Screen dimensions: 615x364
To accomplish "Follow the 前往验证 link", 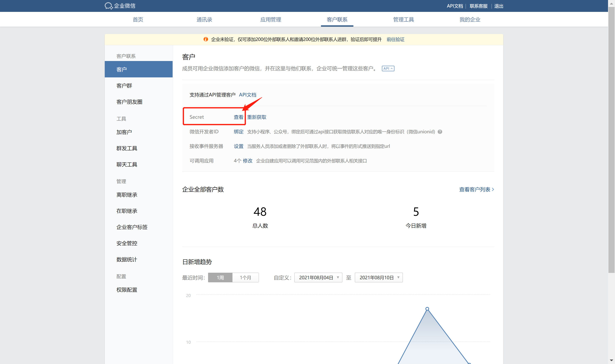I will [x=395, y=39].
